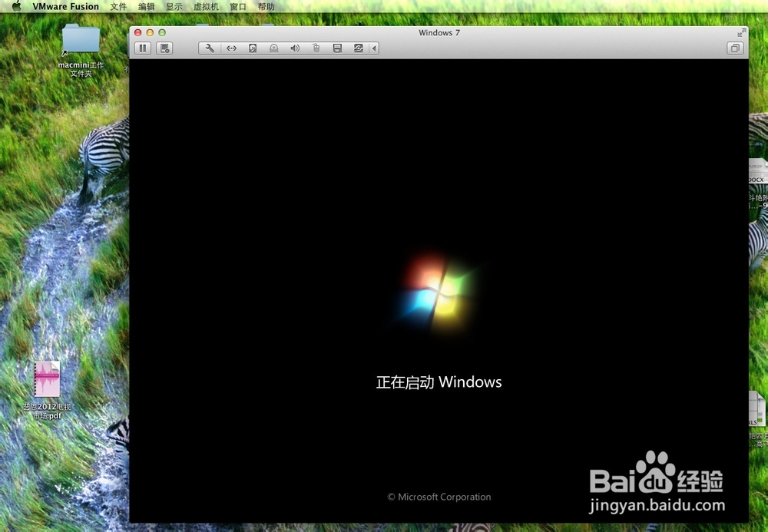The image size is (768, 532).
Task: Click the sound speaker device icon
Action: [295, 48]
